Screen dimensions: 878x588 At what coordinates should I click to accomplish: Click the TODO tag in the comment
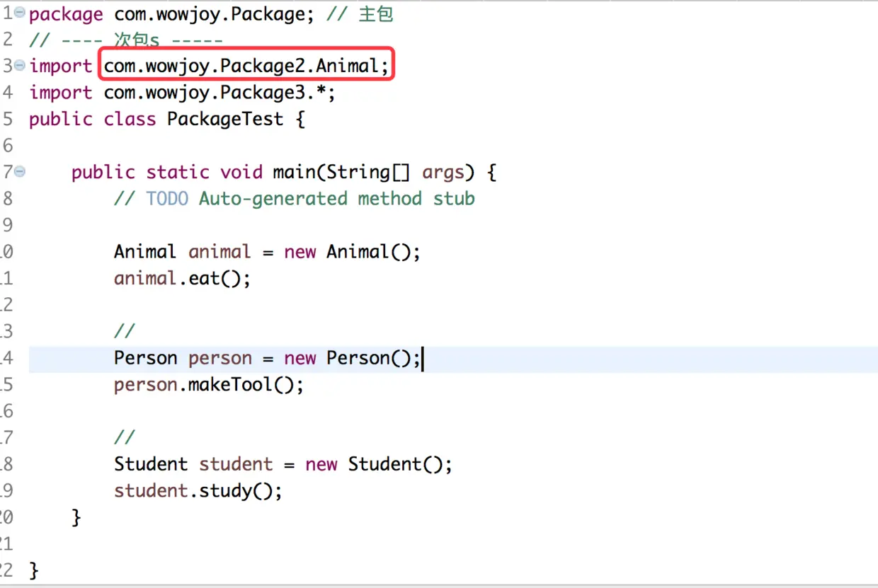167,199
